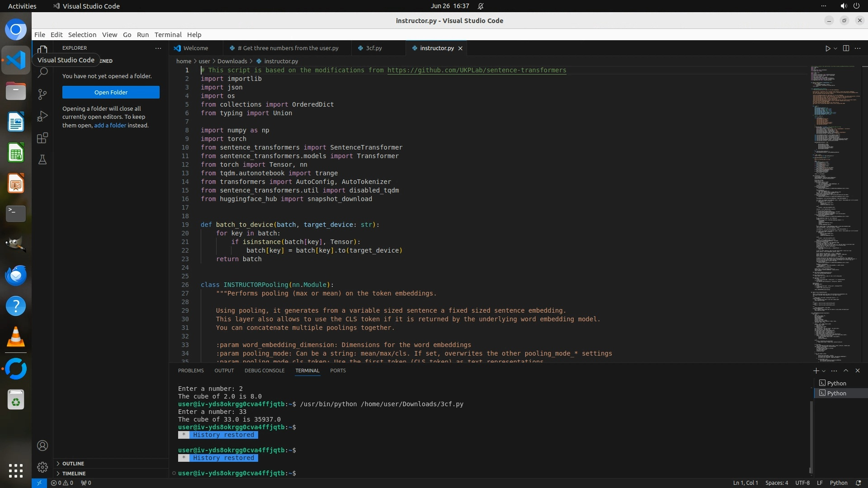The image size is (868, 488).
Task: Open the Terminal menu
Action: pyautogui.click(x=168, y=35)
